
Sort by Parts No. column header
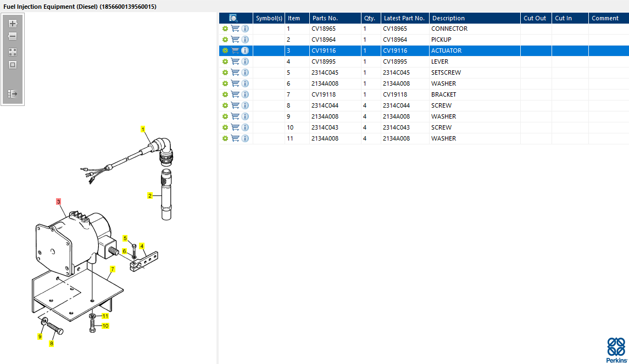(x=335, y=18)
